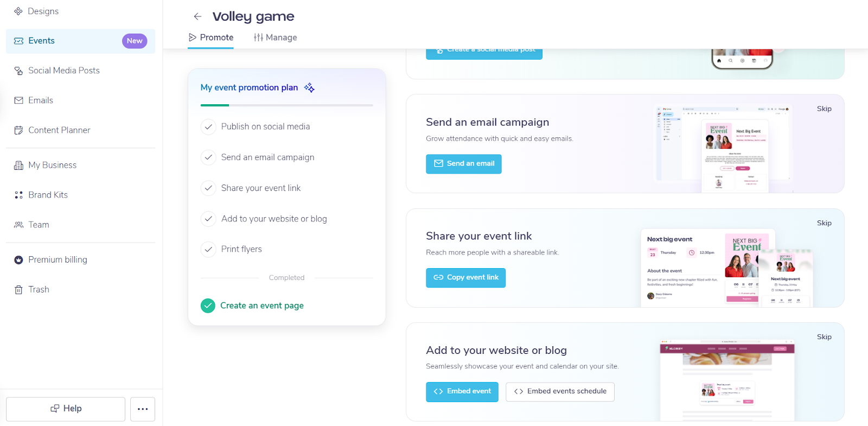The width and height of the screenshot is (868, 426).
Task: Toggle the completed Create an event page check
Action: coord(208,306)
